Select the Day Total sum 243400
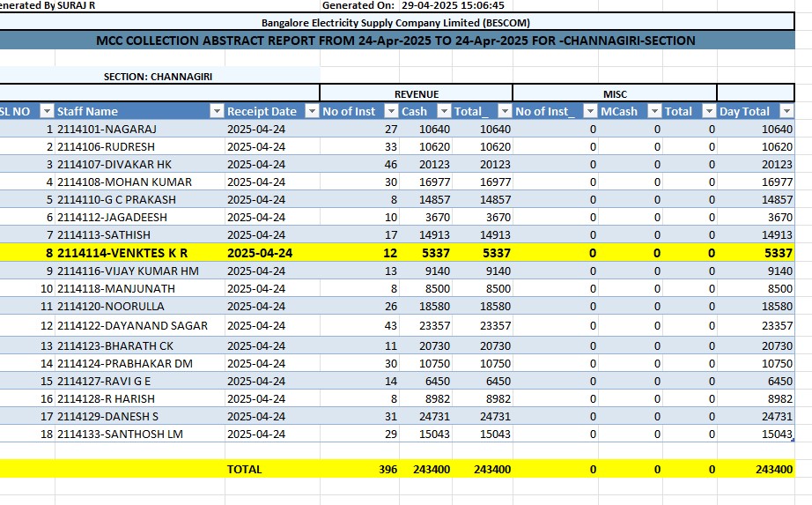812x505 pixels. click(756, 469)
